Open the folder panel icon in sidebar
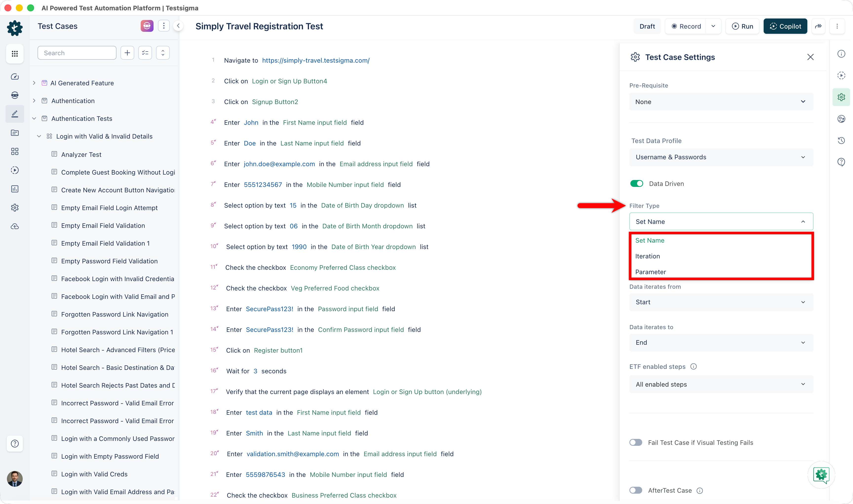Viewport: 853px width, 504px height. (15, 133)
